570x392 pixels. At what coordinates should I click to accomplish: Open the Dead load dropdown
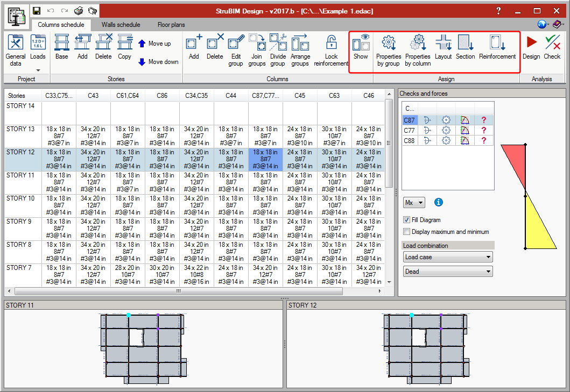point(448,272)
